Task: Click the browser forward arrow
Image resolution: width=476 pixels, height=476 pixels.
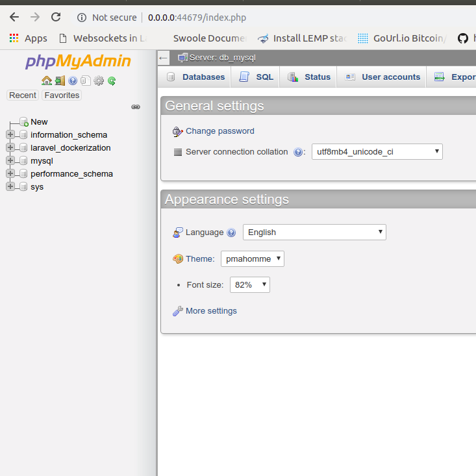Action: tap(35, 17)
